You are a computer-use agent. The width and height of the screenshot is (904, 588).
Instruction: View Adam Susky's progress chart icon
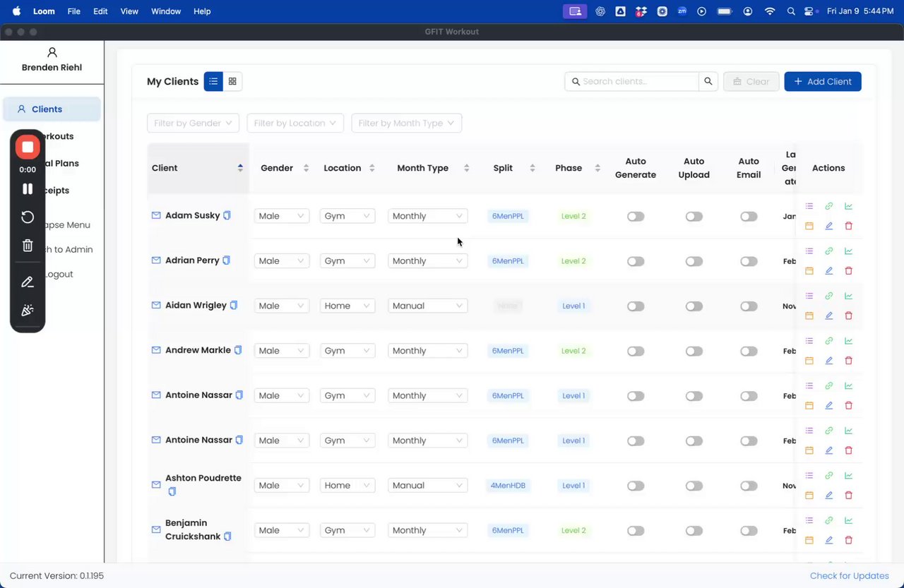tap(849, 206)
